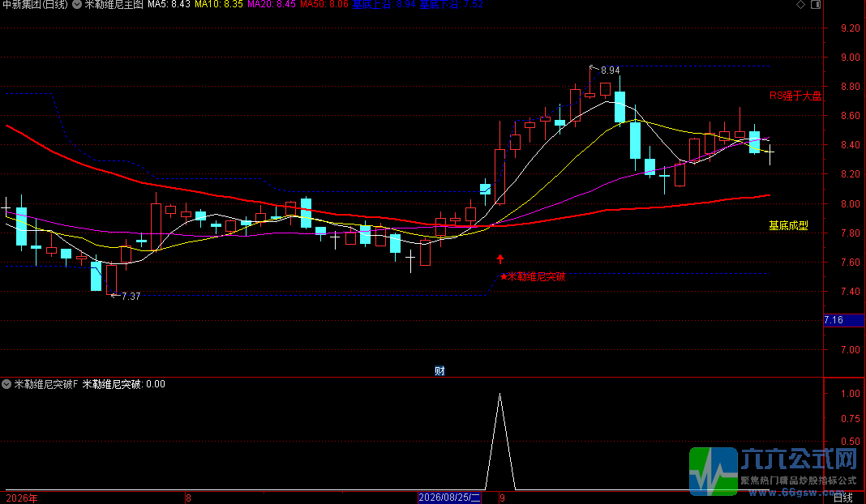Click the MA50: 8.06 label
The image size is (866, 504).
[x=324, y=4]
